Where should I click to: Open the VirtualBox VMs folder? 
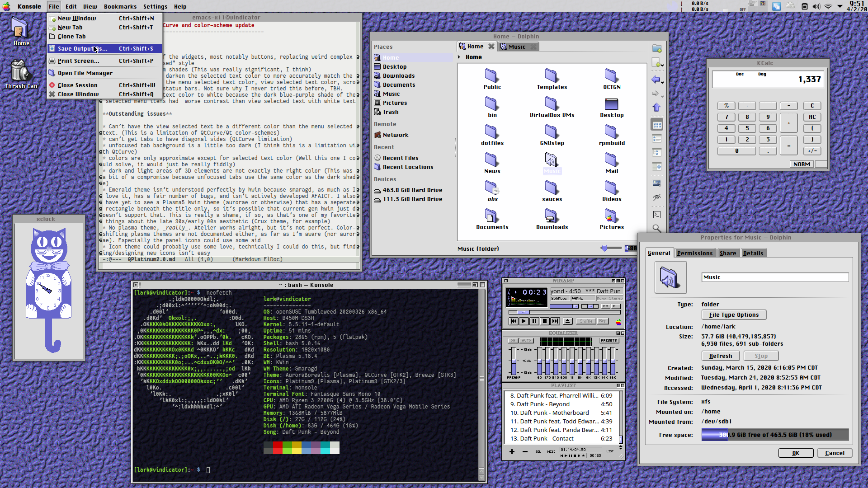coord(552,107)
